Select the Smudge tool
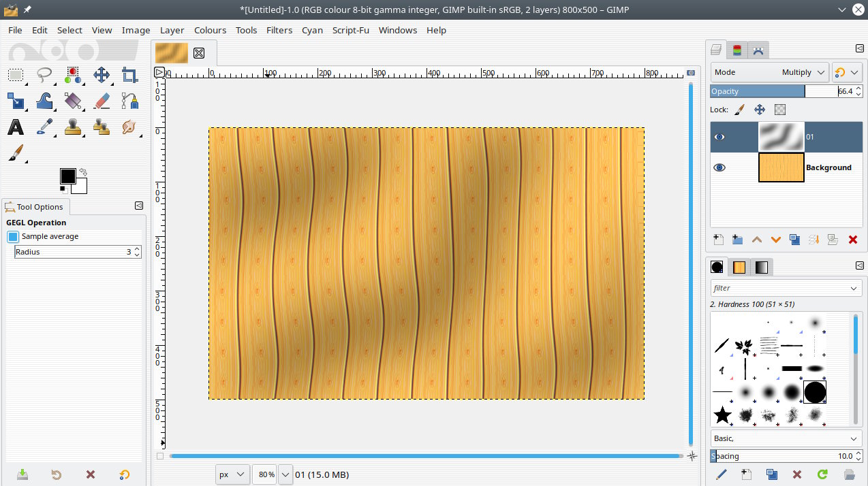868x486 pixels. pos(129,127)
